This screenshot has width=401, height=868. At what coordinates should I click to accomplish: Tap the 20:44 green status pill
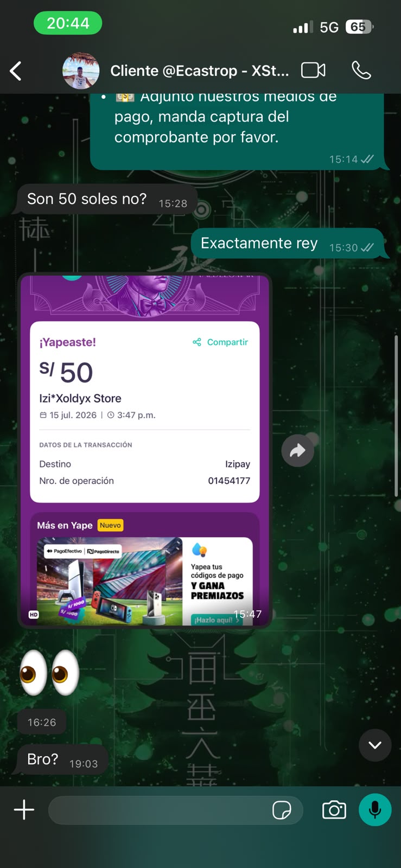(68, 23)
